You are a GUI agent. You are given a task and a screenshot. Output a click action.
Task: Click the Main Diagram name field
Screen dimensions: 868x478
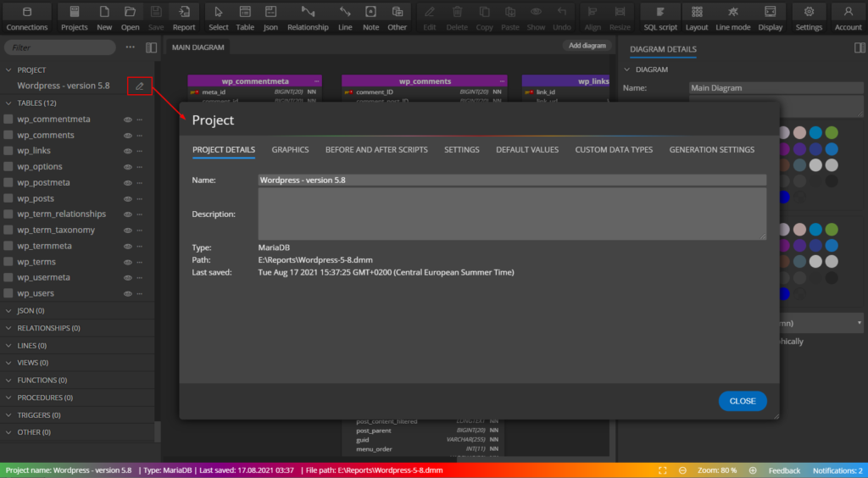(x=776, y=88)
